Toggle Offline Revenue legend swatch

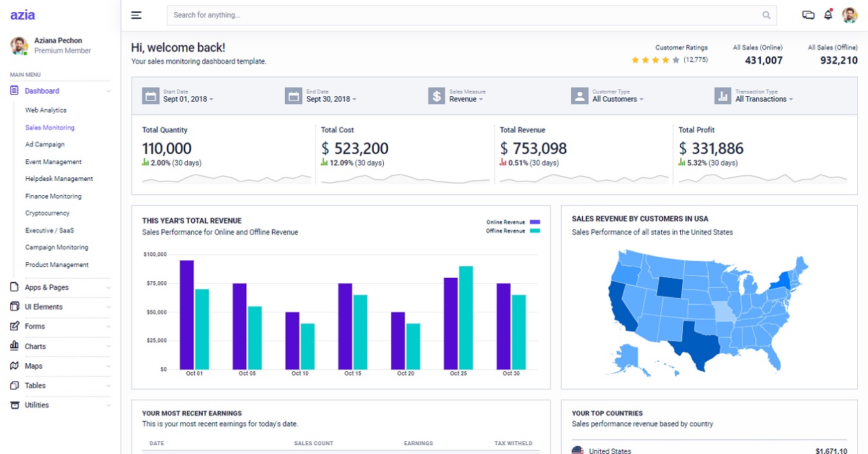coord(535,231)
